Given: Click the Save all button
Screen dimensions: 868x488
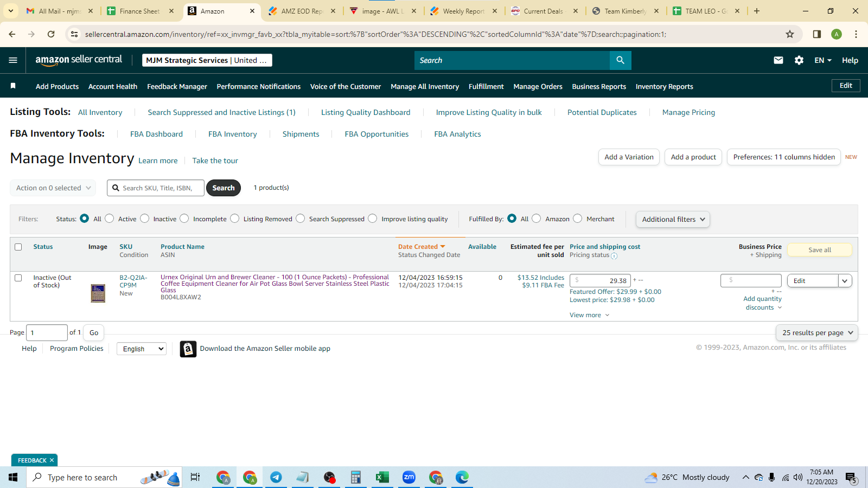Looking at the screenshot, I should (x=820, y=250).
